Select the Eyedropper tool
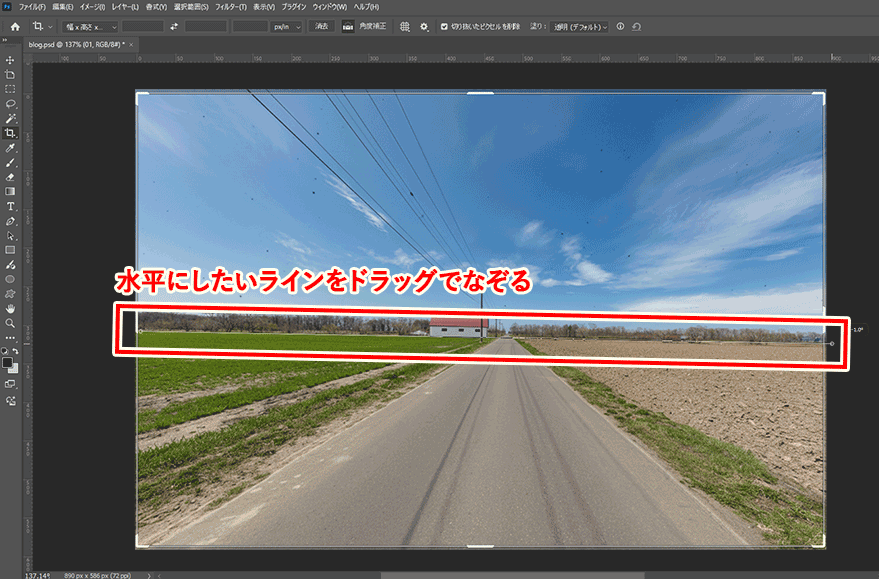The width and height of the screenshot is (879, 579). pos(9,146)
